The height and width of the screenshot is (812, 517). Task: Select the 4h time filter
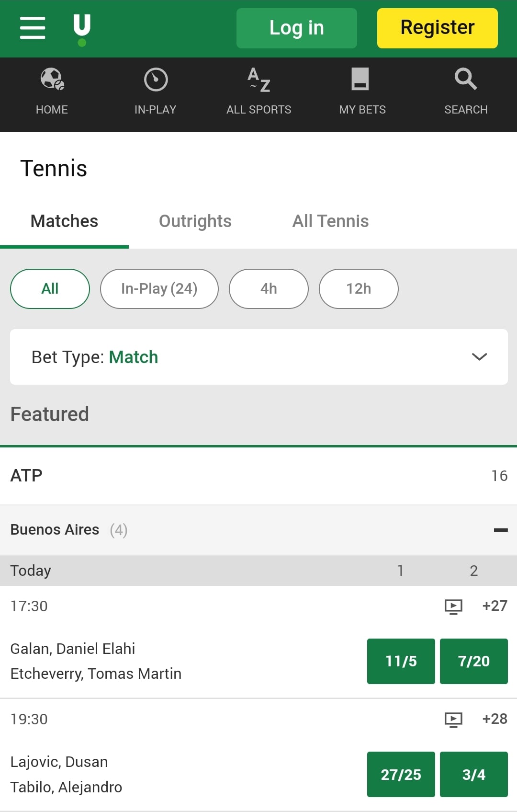269,288
